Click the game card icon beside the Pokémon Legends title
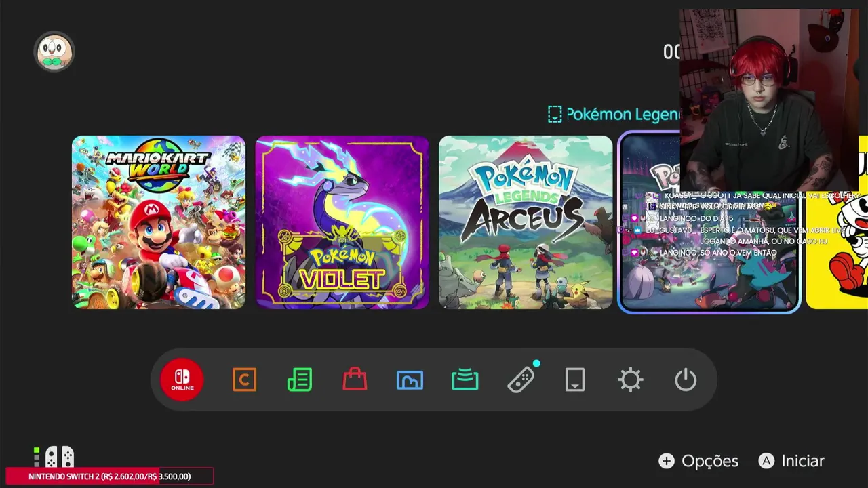The image size is (868, 488). [x=555, y=114]
